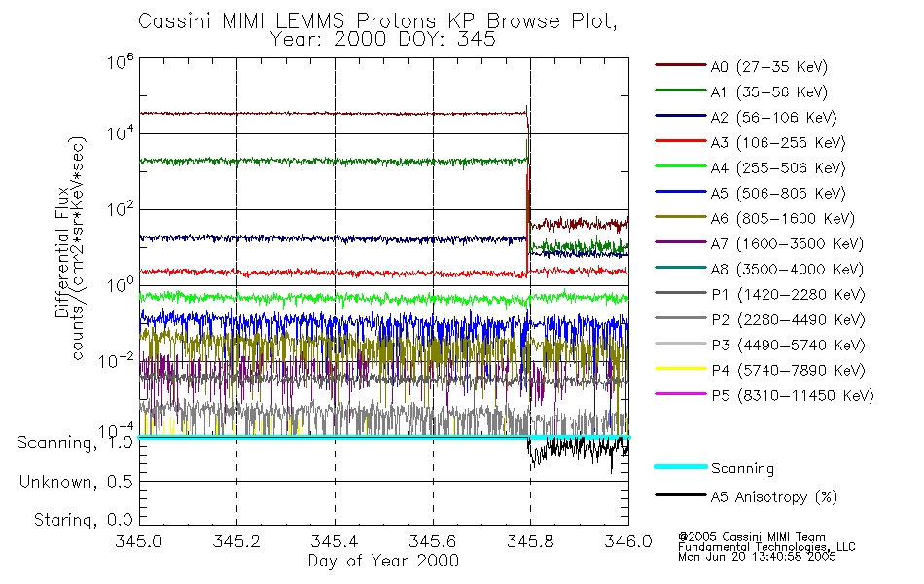Click the Staring, 0.0 y-axis label
Screen dimensions: 924x584
click(83, 520)
